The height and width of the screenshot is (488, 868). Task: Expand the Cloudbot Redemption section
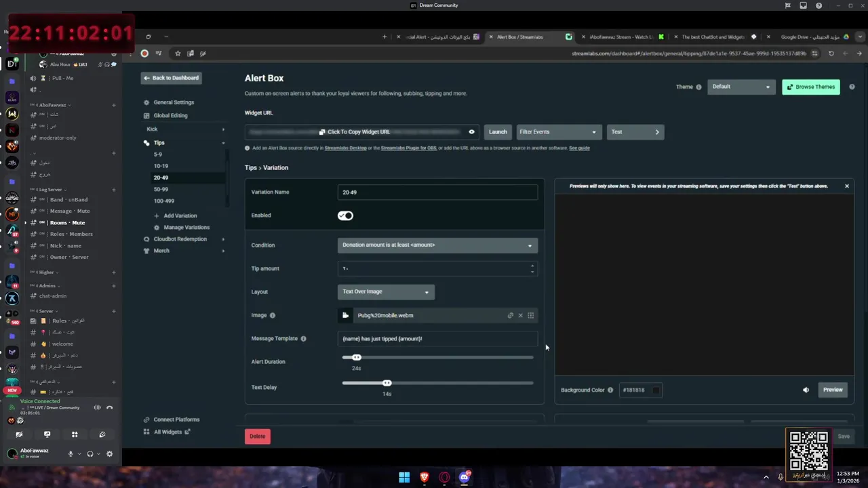pos(223,239)
